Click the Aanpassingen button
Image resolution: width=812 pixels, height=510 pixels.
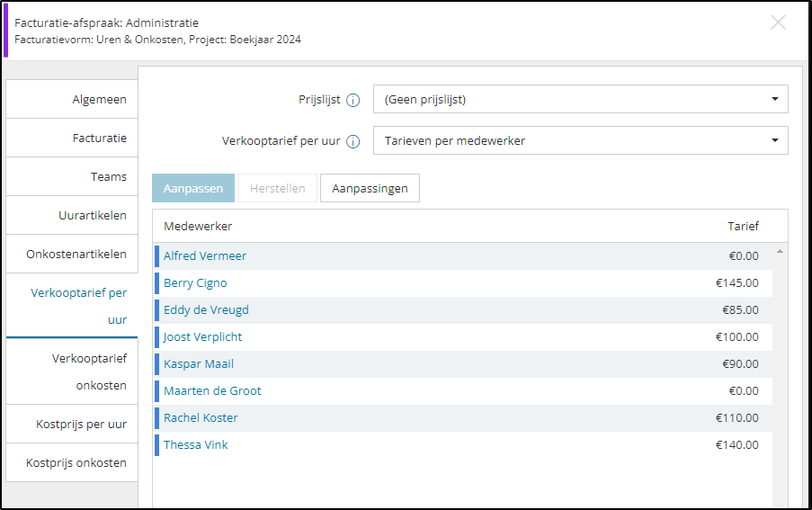coord(370,188)
